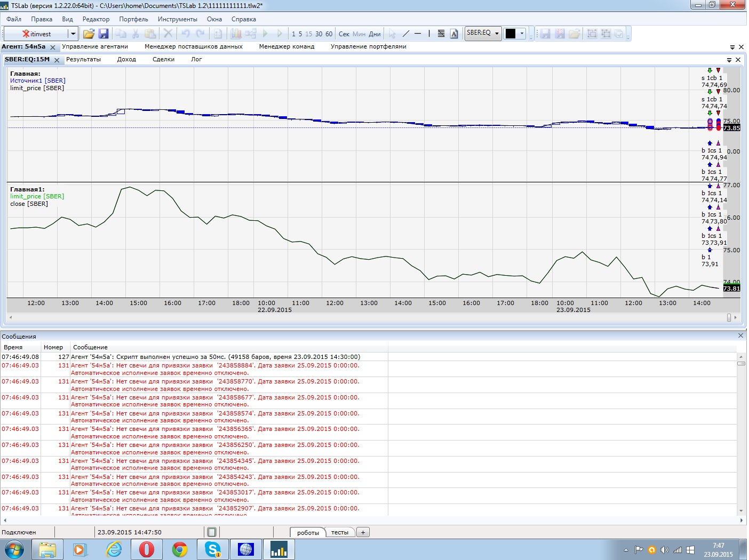The height and width of the screenshot is (560, 749).
Task: Click the notes icon in status bar
Action: pyautogui.click(x=212, y=532)
